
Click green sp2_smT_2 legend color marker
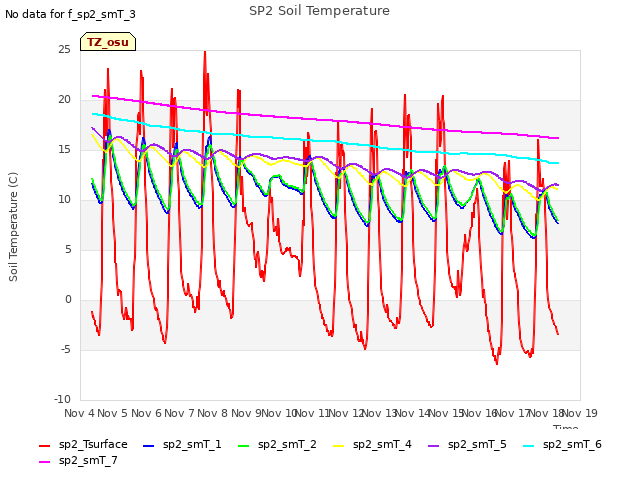tap(244, 446)
